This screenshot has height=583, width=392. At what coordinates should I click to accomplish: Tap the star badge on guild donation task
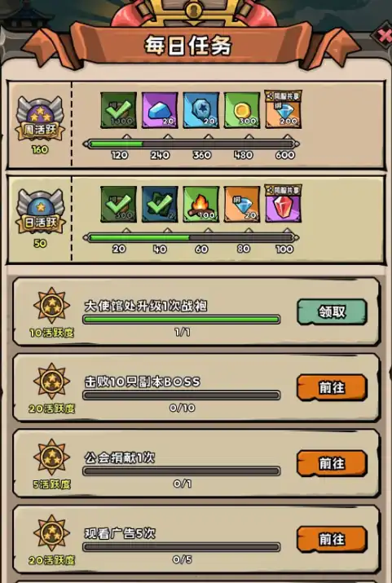51,457
